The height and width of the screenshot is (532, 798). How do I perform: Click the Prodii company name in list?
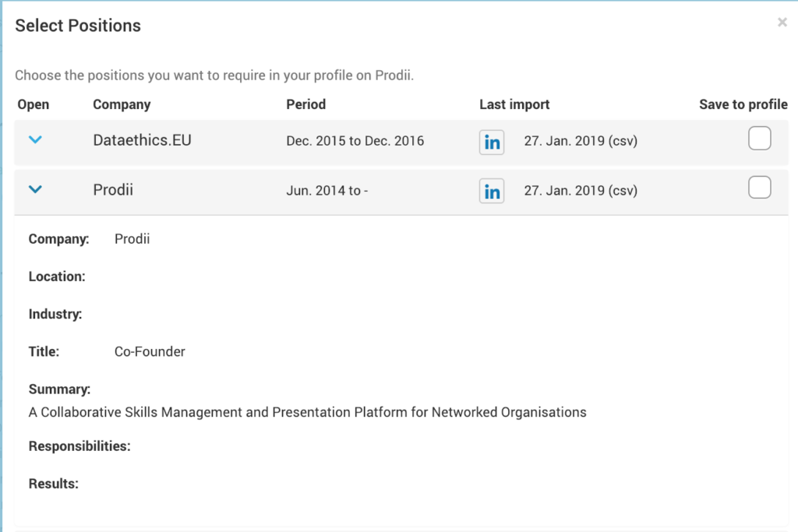point(113,190)
